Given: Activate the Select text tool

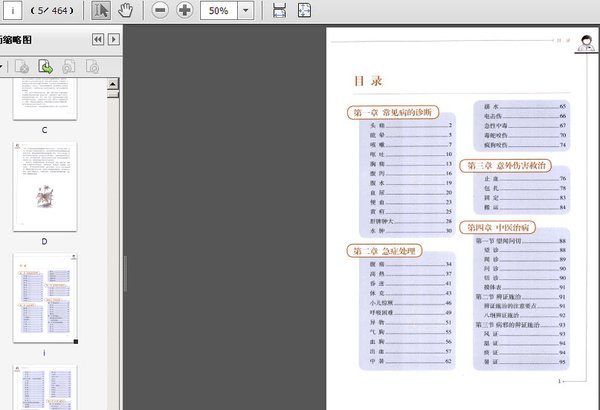Looking at the screenshot, I should (101, 10).
